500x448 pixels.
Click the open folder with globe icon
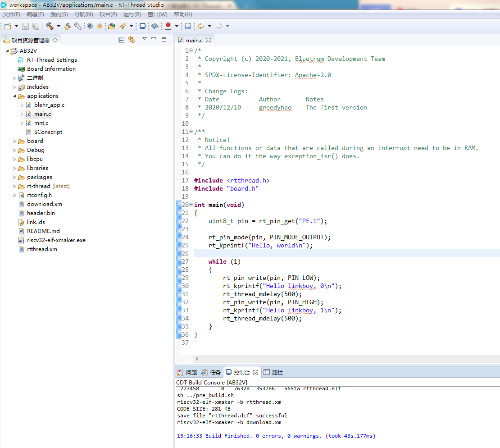click(x=112, y=26)
